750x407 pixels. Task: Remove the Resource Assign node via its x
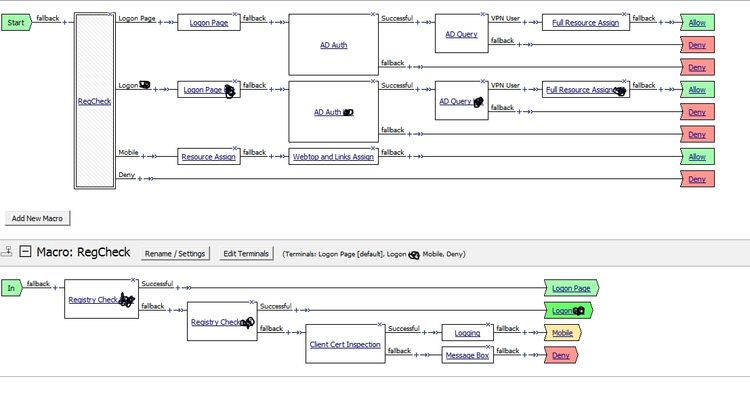click(x=235, y=148)
